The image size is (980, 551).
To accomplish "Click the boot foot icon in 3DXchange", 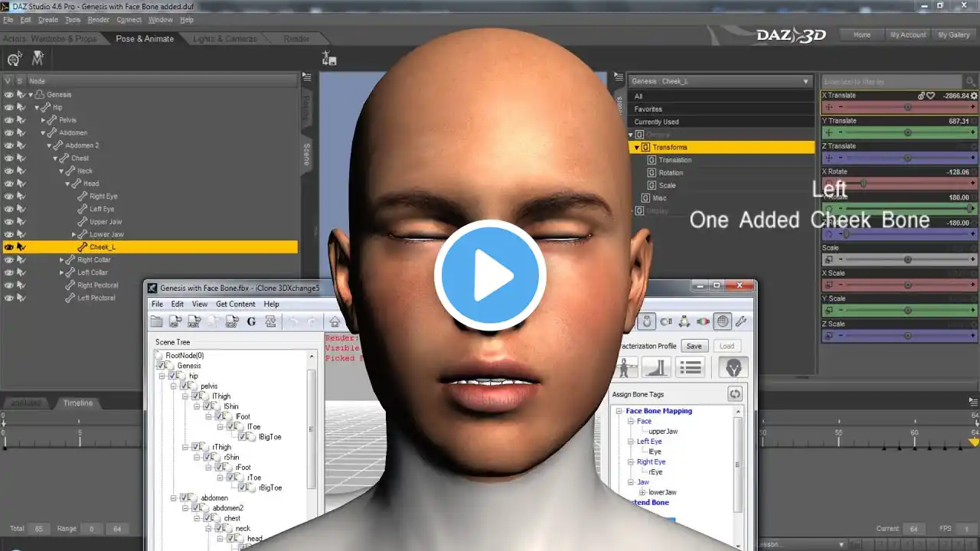I will pyautogui.click(x=656, y=368).
